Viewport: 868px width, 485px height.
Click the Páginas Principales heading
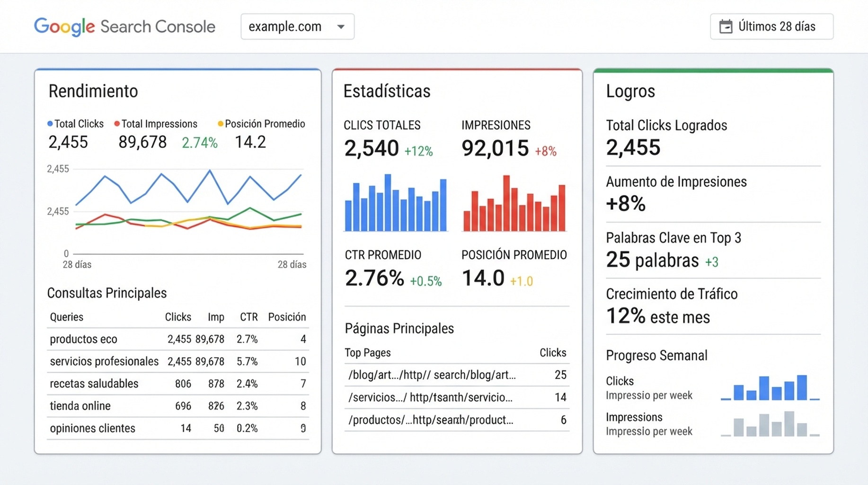[399, 328]
